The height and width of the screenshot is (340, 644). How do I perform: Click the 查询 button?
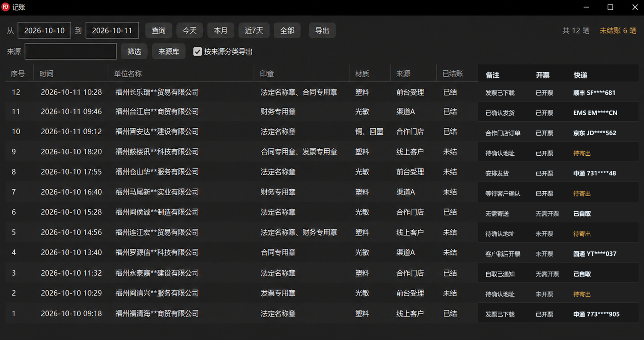(x=159, y=30)
